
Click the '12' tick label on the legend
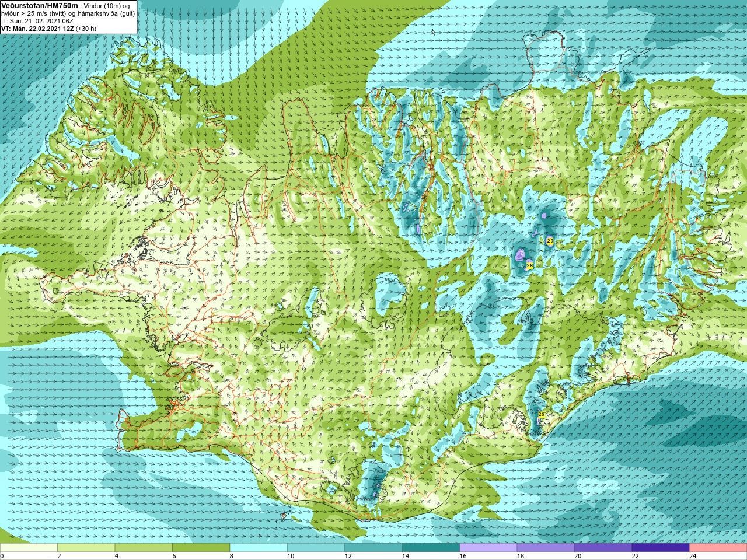348,556
